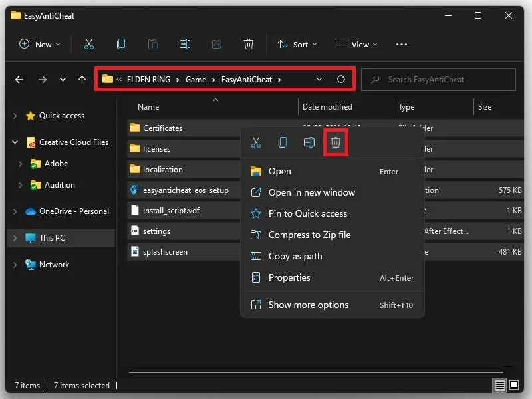
Task: Click ELDEN RING in the address path
Action: (x=148, y=80)
